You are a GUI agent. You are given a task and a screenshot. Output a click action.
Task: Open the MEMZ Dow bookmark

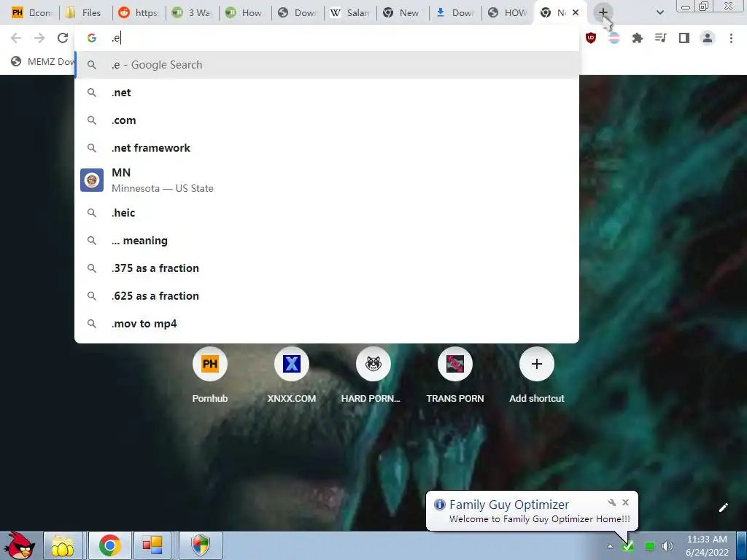43,61
